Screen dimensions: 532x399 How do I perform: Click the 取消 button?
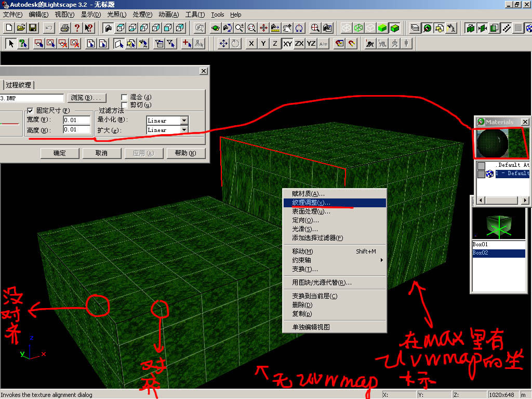101,153
